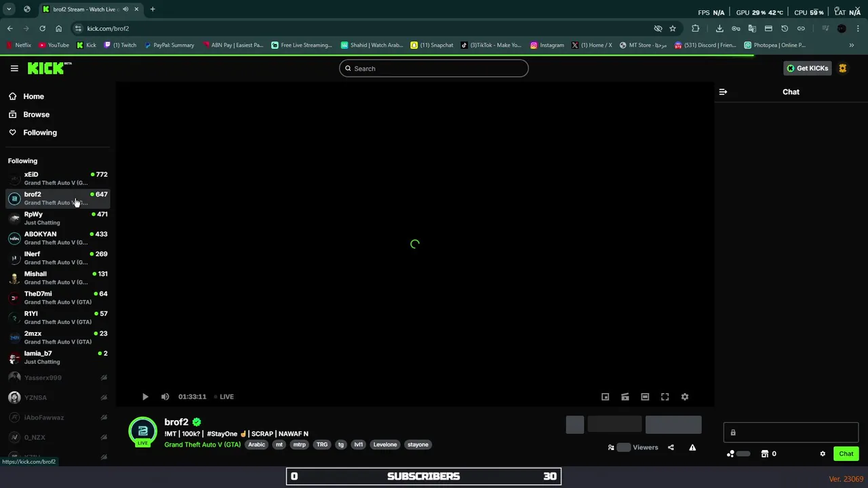Click the viewers people icon
This screenshot has height=488, width=868.
611,447
